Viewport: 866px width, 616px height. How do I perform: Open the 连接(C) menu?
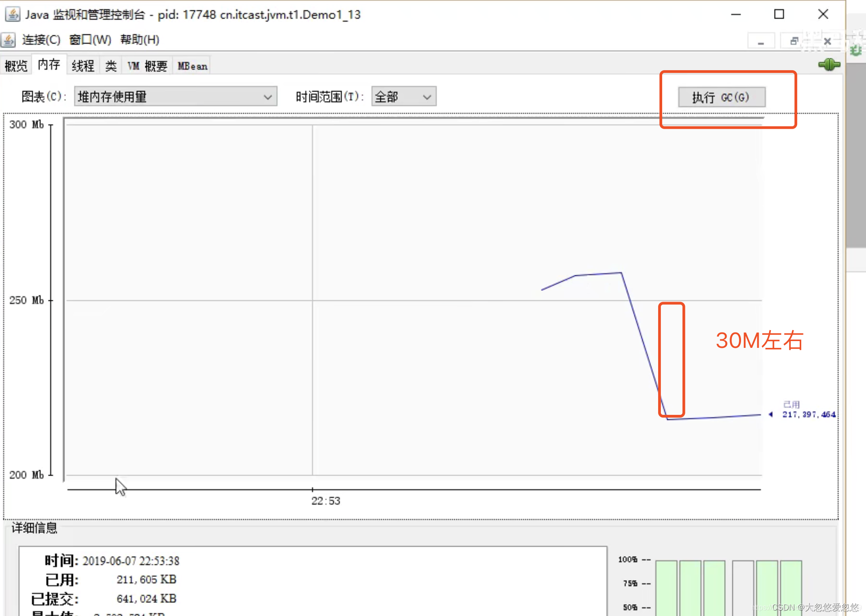click(x=41, y=40)
